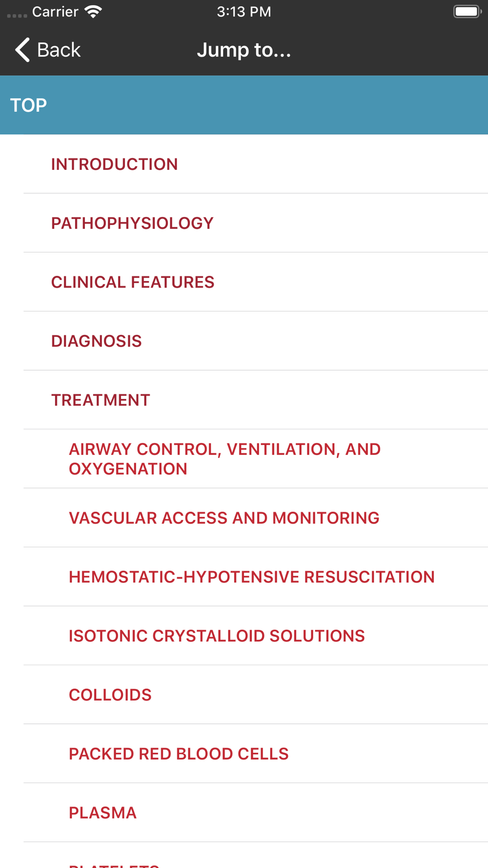Image resolution: width=488 pixels, height=868 pixels.
Task: Select the partially visible PLATELETS entry
Action: click(256, 856)
